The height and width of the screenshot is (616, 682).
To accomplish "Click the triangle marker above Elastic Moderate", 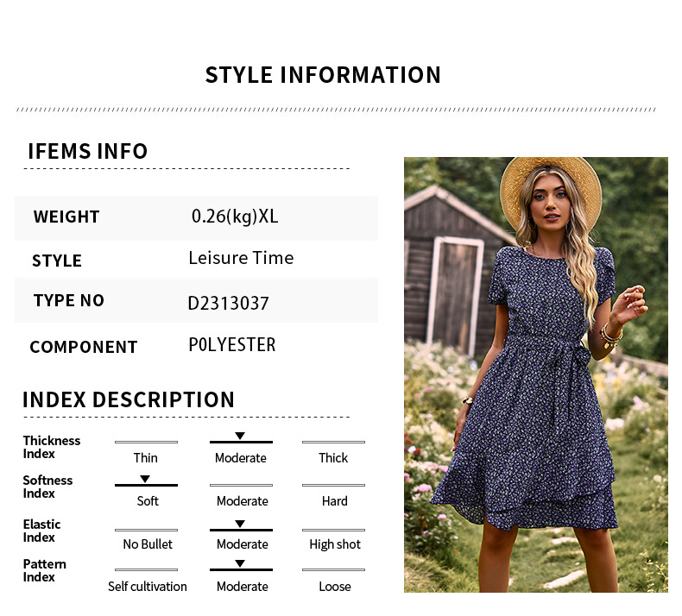I will (x=240, y=524).
